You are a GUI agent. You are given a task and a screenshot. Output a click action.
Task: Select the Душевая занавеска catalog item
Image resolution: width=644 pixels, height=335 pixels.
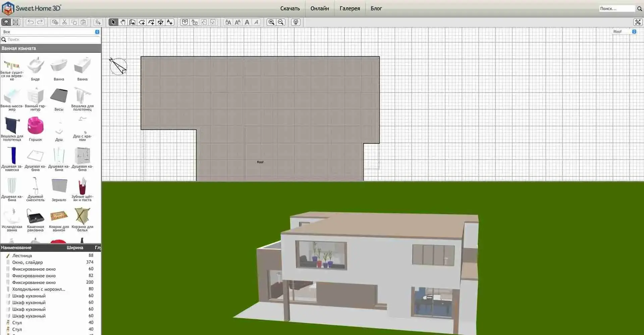[x=12, y=159]
